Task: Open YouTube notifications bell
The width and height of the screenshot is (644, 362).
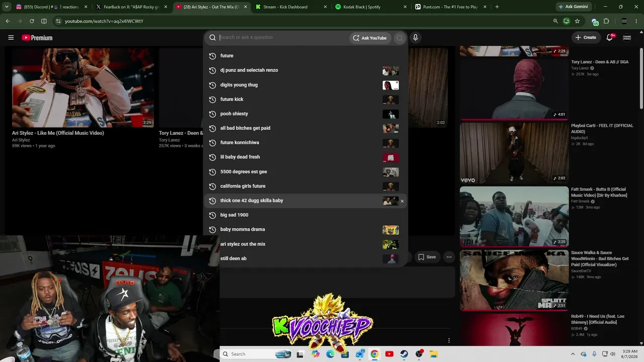Action: coord(610,38)
